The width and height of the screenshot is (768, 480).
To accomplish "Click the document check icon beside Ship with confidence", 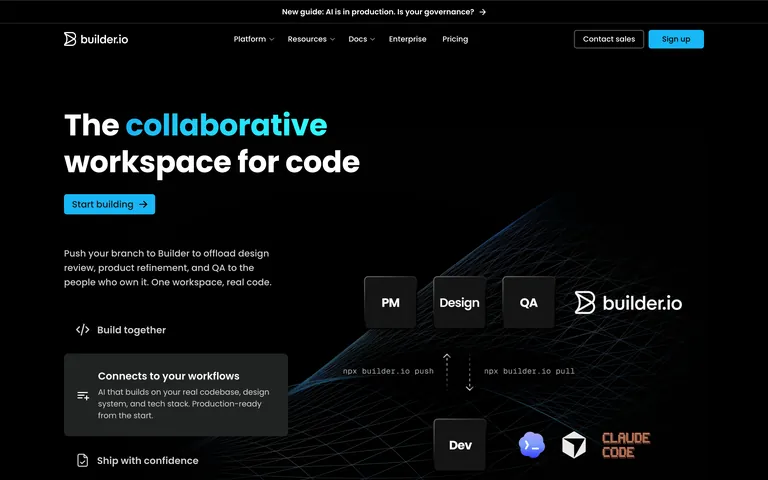I will (82, 460).
